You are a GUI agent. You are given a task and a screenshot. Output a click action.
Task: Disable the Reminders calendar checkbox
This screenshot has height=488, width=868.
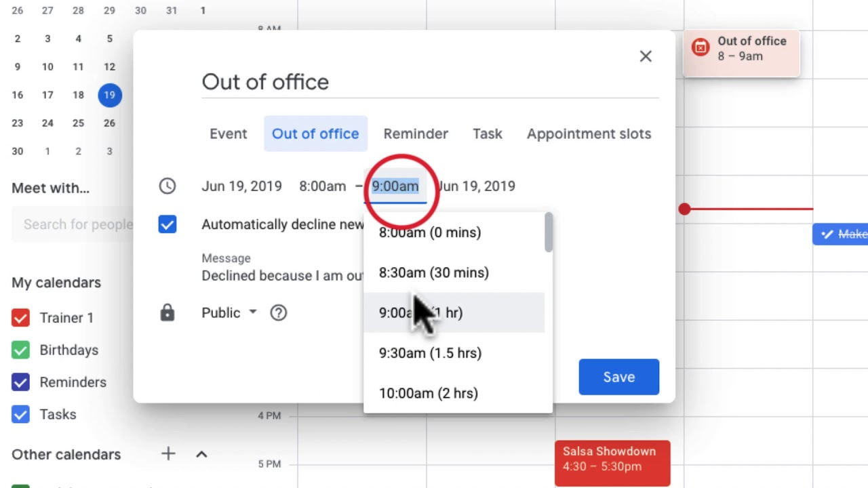pyautogui.click(x=20, y=382)
